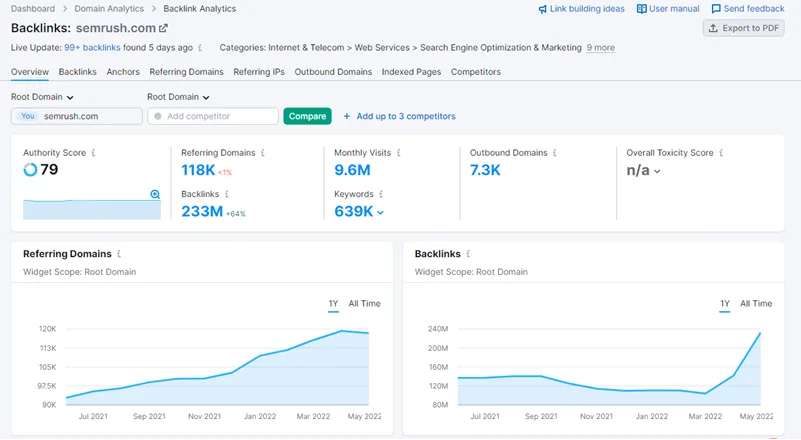Select 1Y range in Referring Domains chart

coord(333,303)
